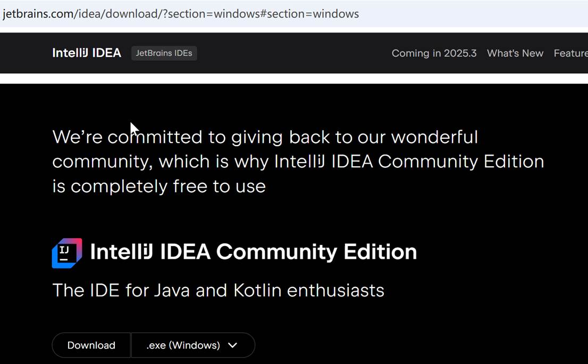This screenshot has height=364, width=588.
Task: Click the 'is completely free to use' text line
Action: pyautogui.click(x=158, y=187)
